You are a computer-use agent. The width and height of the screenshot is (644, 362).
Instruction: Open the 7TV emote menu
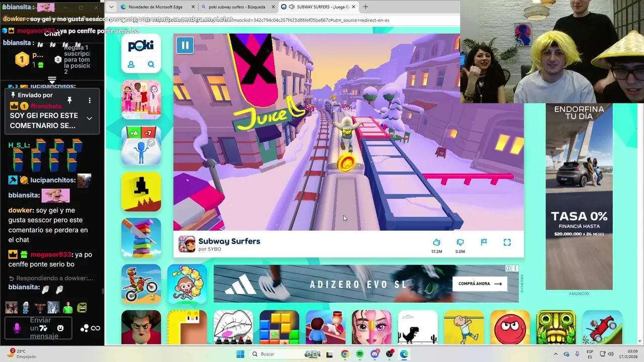[44, 328]
